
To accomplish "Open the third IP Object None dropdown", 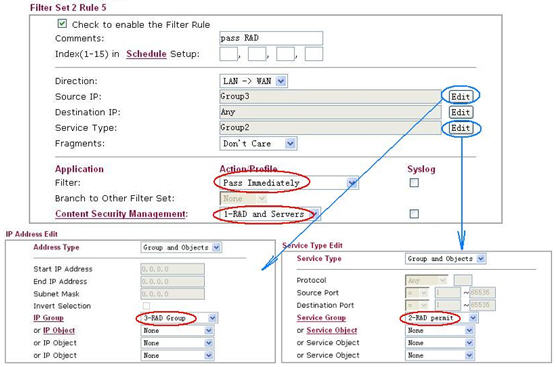I will click(x=177, y=355).
